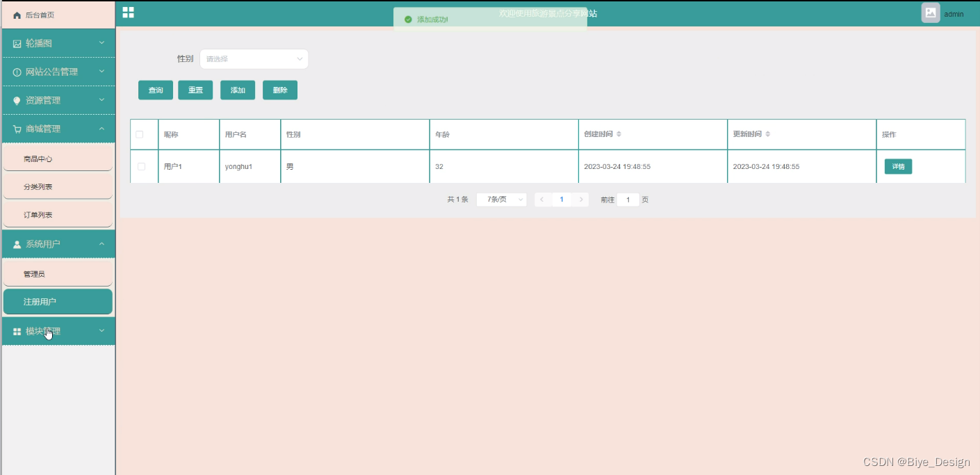The width and height of the screenshot is (980, 475).
Task: Click the 删除 button
Action: [280, 90]
